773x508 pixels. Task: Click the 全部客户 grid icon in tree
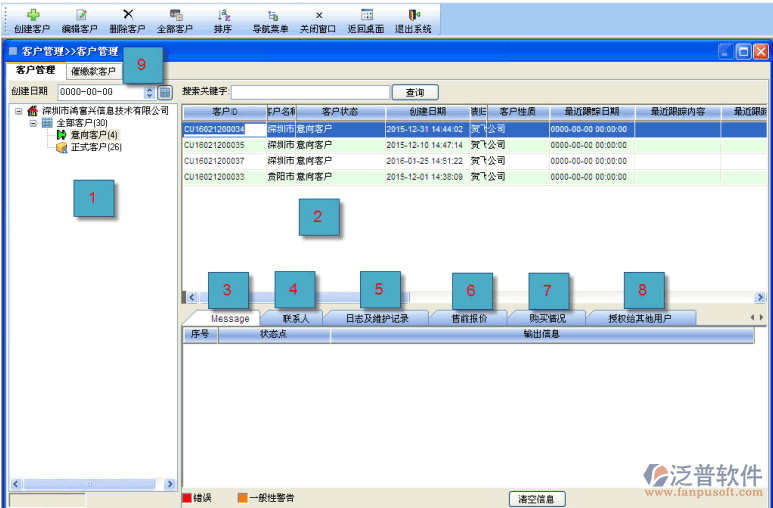47,123
